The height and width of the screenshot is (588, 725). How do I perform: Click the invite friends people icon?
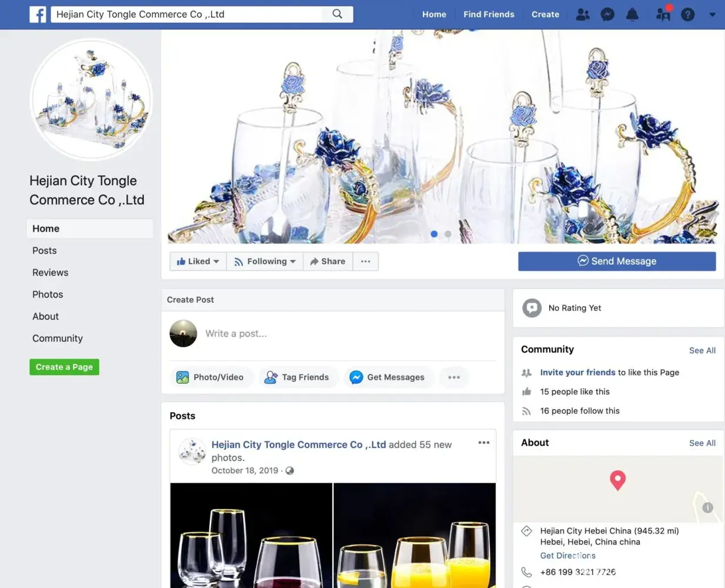pyautogui.click(x=526, y=372)
